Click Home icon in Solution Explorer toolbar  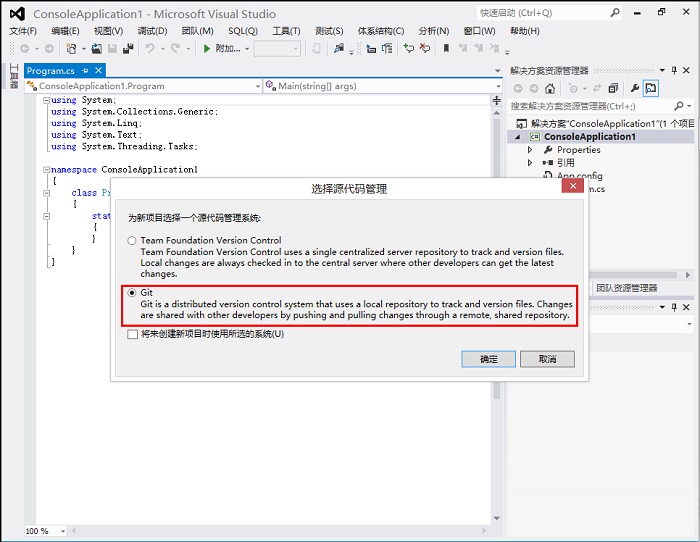(550, 88)
